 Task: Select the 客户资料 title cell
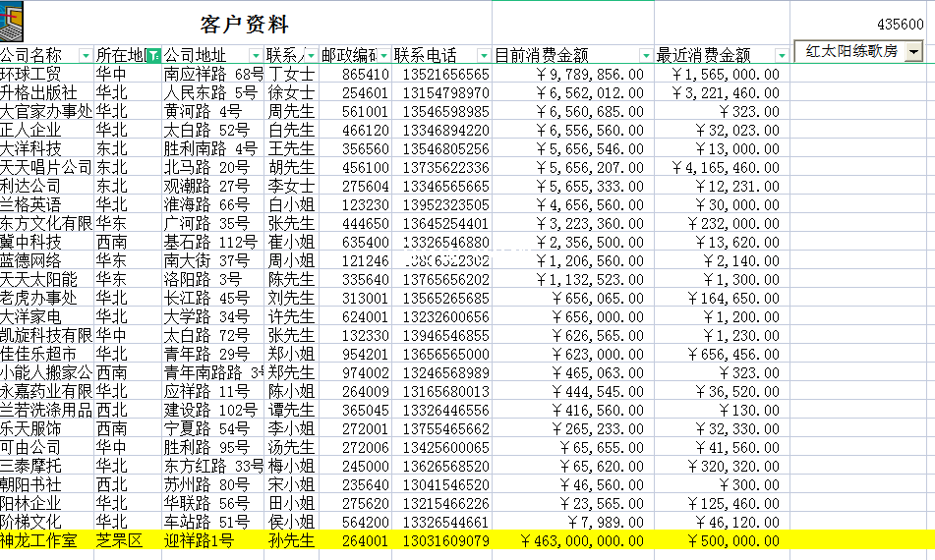244,25
